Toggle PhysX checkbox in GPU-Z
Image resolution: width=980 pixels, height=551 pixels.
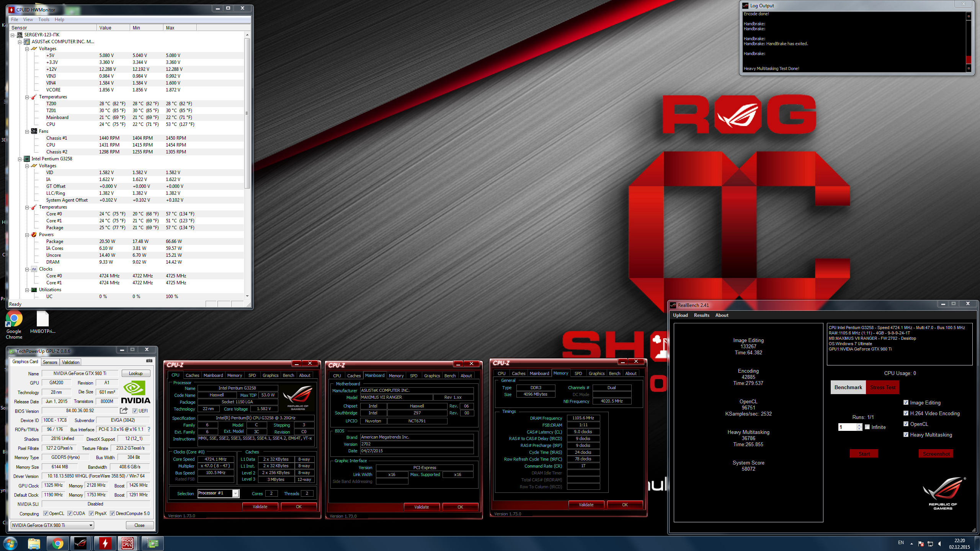91,514
